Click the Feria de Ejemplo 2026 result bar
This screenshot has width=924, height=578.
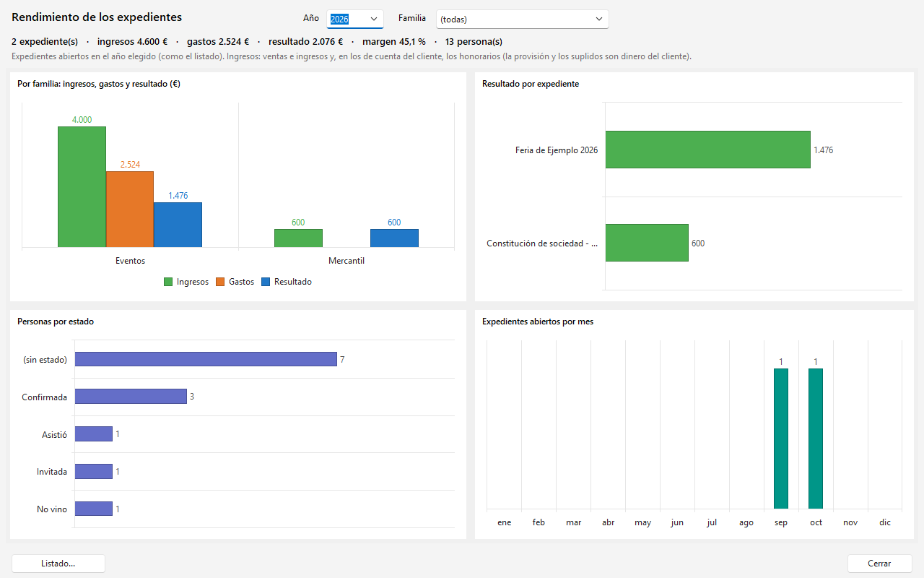707,150
